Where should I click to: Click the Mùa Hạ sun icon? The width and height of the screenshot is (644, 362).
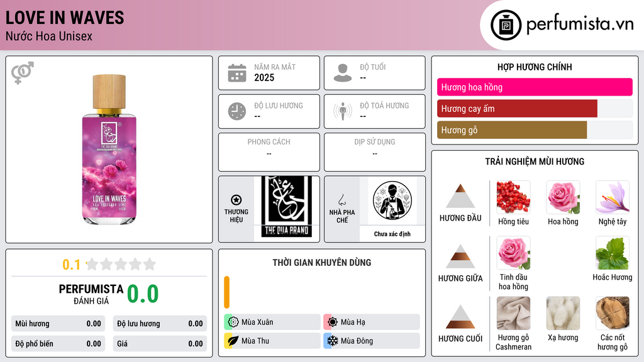[x=333, y=322]
